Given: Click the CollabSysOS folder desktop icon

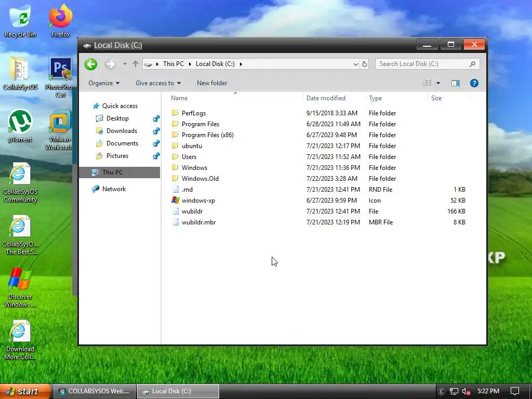Looking at the screenshot, I should click(x=20, y=74).
